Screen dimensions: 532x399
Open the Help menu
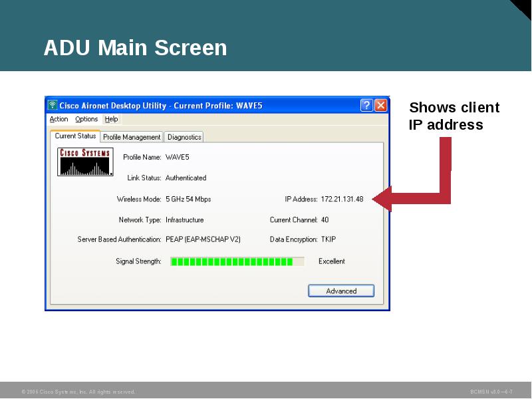(x=110, y=119)
